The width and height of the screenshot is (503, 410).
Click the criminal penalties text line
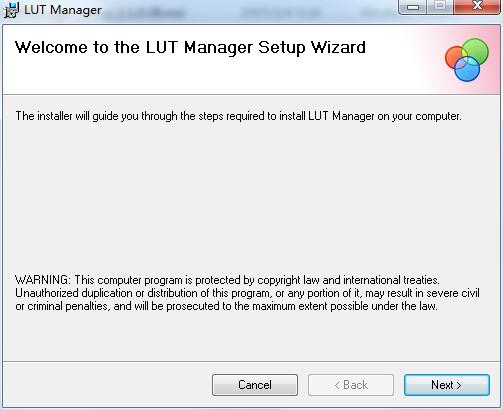[226, 306]
